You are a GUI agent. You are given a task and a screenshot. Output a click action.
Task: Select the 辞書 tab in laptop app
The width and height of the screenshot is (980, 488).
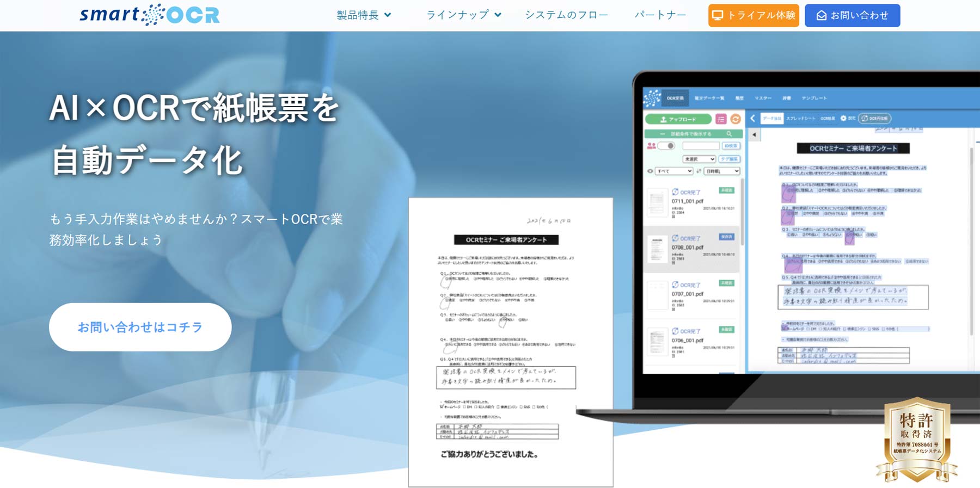click(787, 98)
